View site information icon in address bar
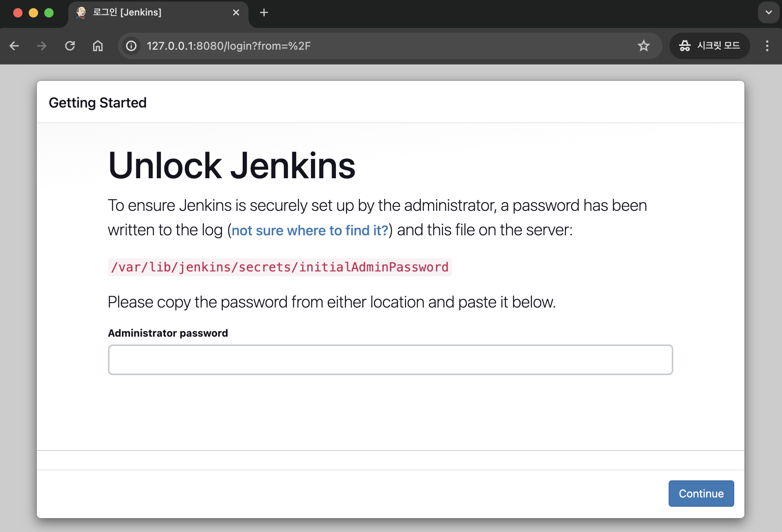The height and width of the screenshot is (532, 782). point(132,46)
